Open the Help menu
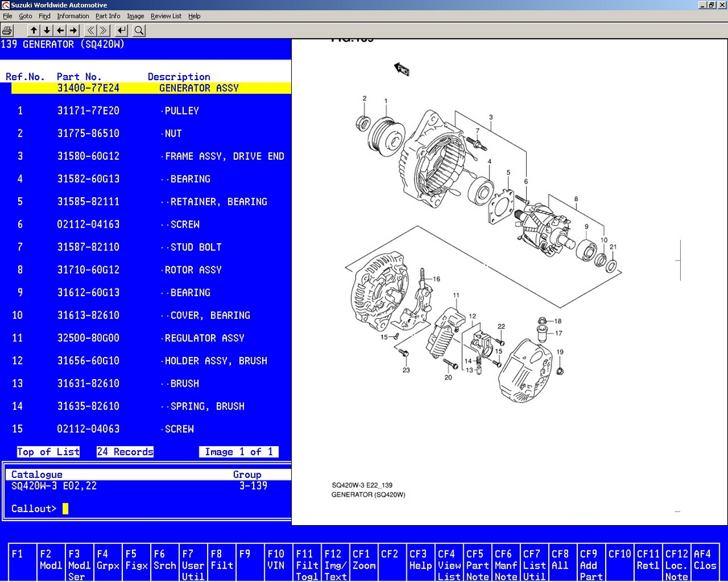 coord(195,16)
